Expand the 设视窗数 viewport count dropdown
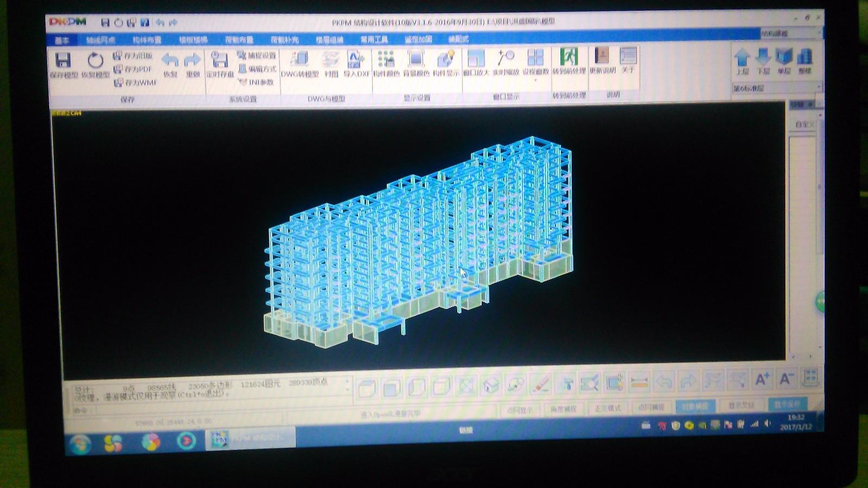Viewport: 868px width, 488px height. [535, 80]
